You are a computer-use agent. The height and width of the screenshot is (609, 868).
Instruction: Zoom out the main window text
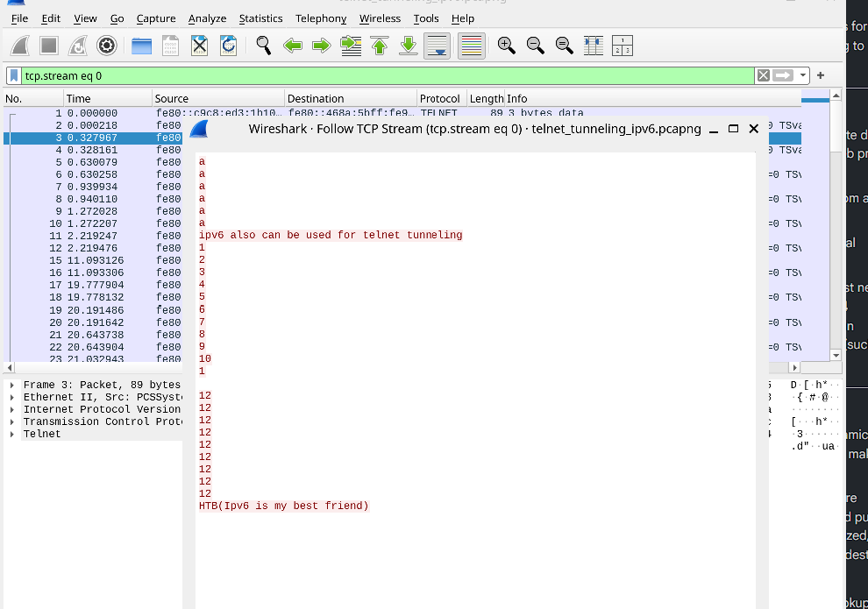click(x=536, y=46)
